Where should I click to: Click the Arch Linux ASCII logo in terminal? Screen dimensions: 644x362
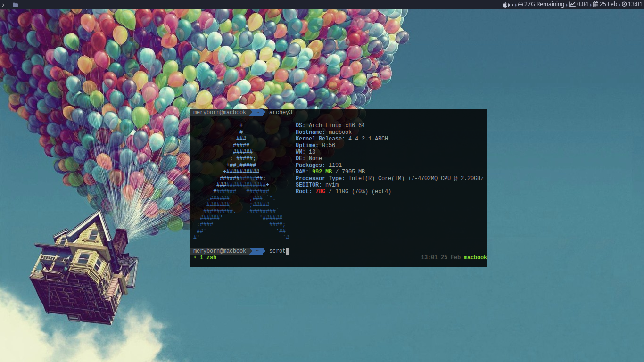pos(241,181)
